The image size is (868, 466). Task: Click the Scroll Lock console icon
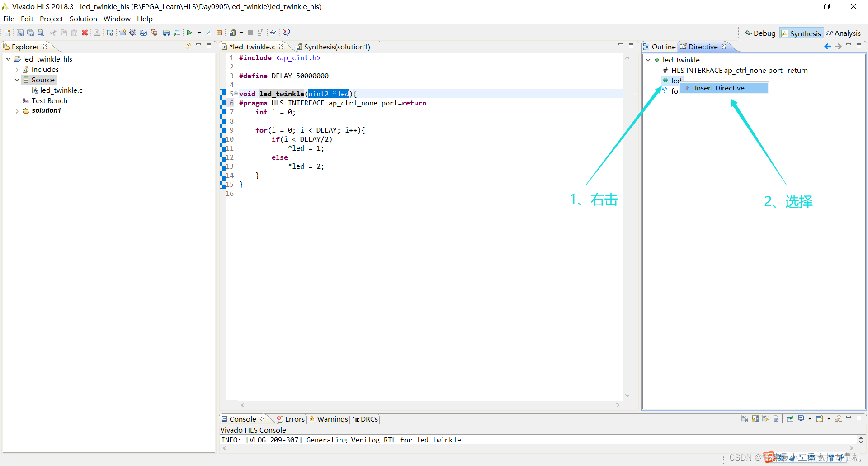755,418
